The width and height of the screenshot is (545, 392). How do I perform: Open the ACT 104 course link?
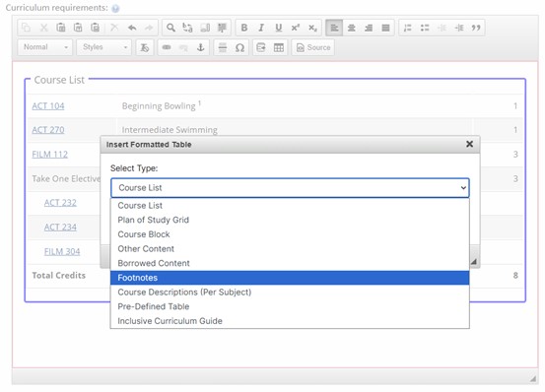pos(48,106)
